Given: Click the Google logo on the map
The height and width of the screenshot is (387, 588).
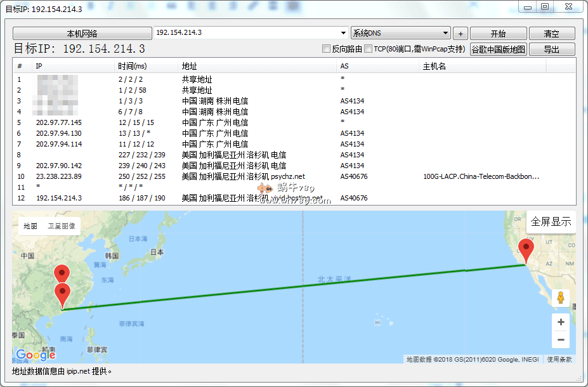Looking at the screenshot, I should pyautogui.click(x=36, y=355).
